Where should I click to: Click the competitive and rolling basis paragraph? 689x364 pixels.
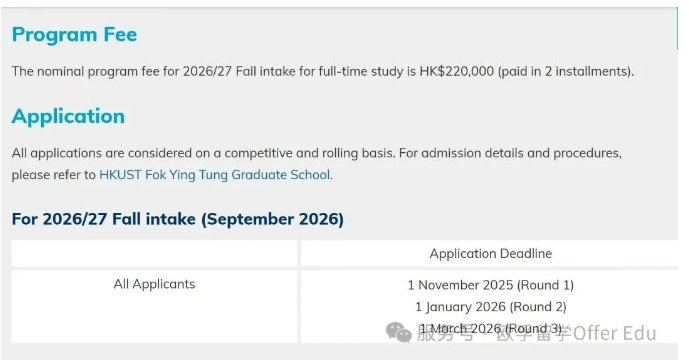coord(317,164)
